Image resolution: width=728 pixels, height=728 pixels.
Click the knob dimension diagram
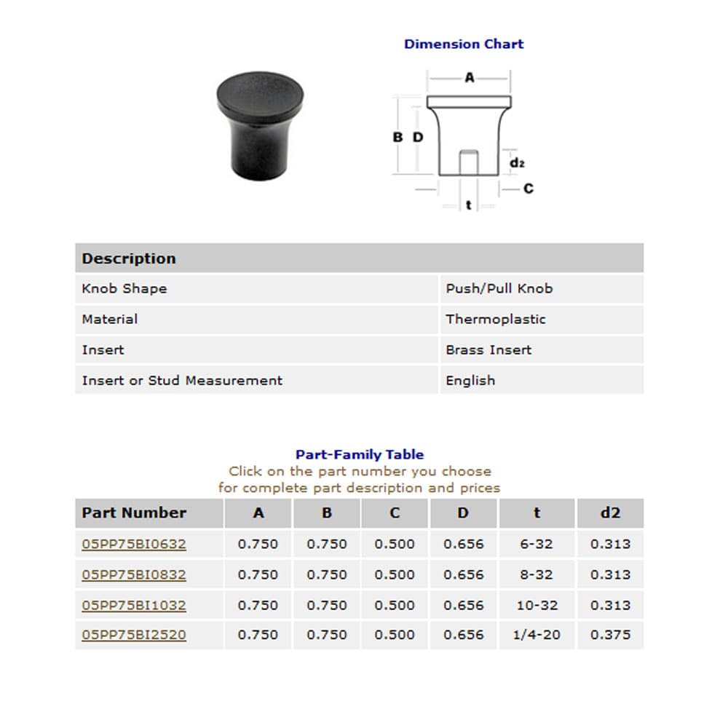[x=463, y=141]
